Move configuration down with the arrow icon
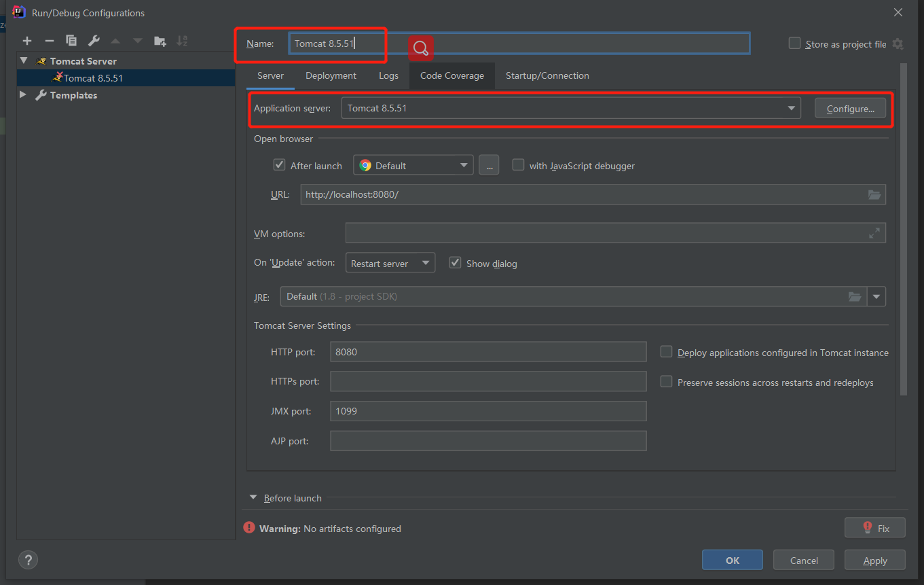Screen dimensions: 924x585 (x=138, y=41)
